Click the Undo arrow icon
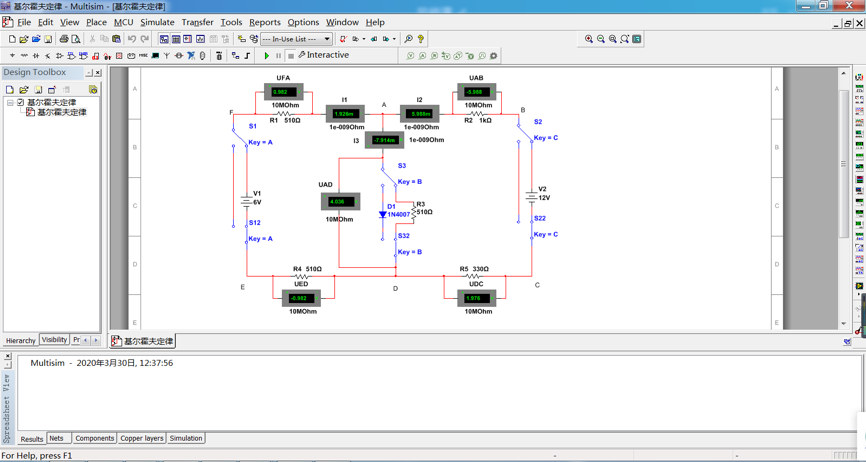The width and height of the screenshot is (866, 462). 132,39
